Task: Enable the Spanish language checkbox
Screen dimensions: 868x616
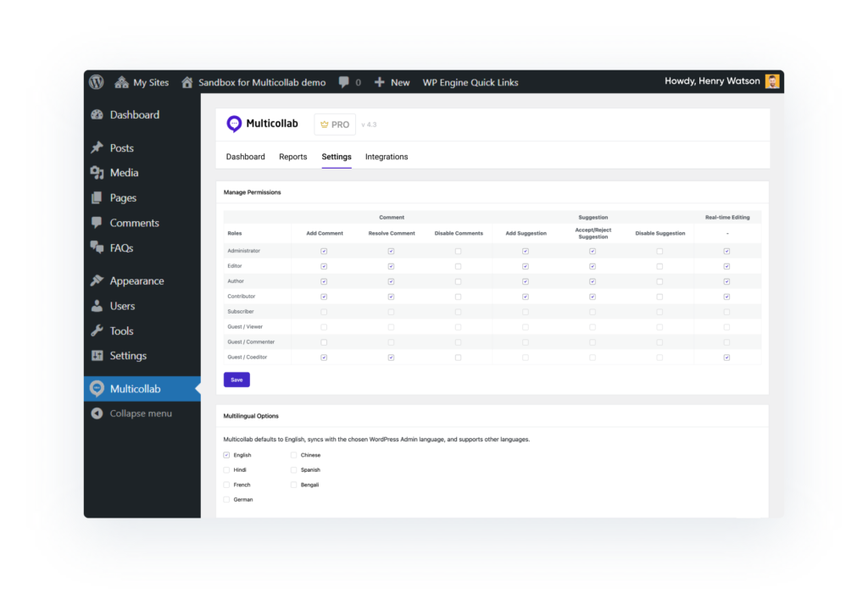Action: tap(294, 470)
